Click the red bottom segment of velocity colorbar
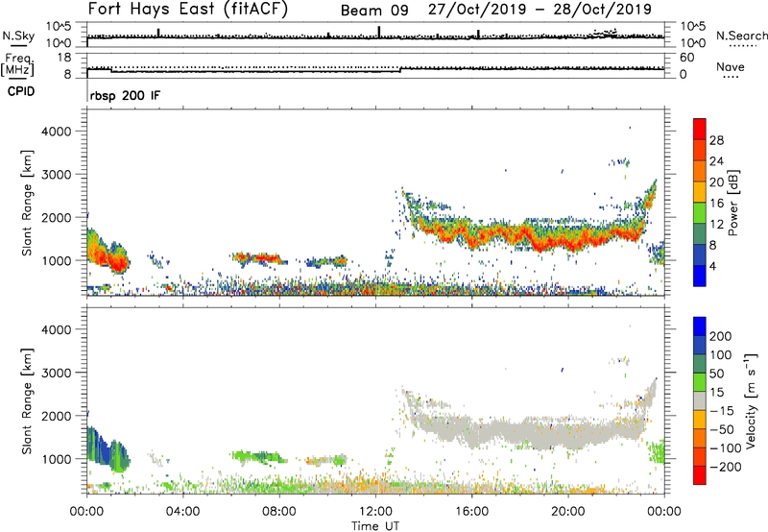Image resolution: width=768 pixels, height=532 pixels. pyautogui.click(x=700, y=475)
